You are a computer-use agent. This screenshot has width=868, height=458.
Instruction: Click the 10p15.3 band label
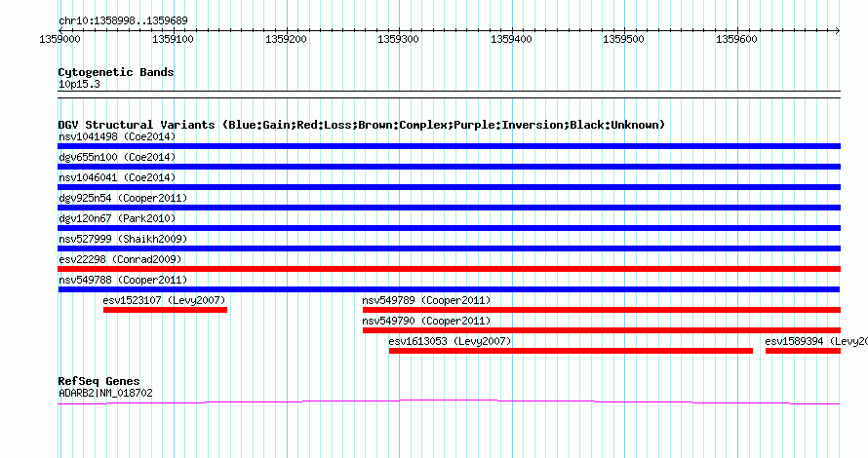point(79,84)
